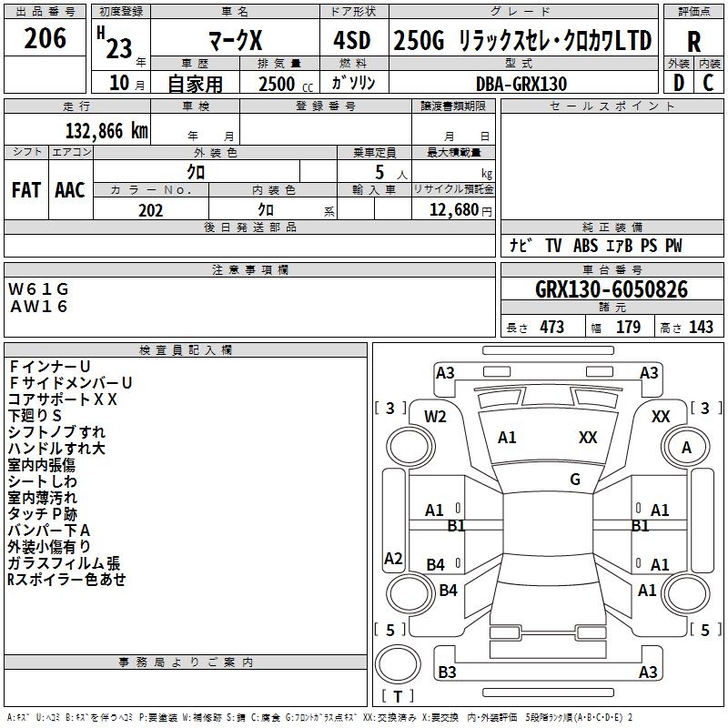The height and width of the screenshot is (728, 728).
Task: Click the 4SD door shape value
Action: pos(352,40)
